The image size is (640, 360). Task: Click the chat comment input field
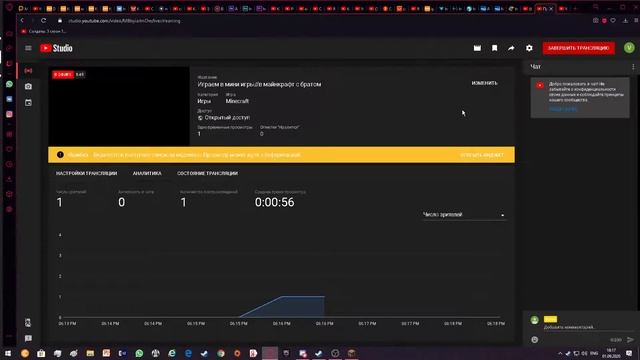click(x=588, y=327)
